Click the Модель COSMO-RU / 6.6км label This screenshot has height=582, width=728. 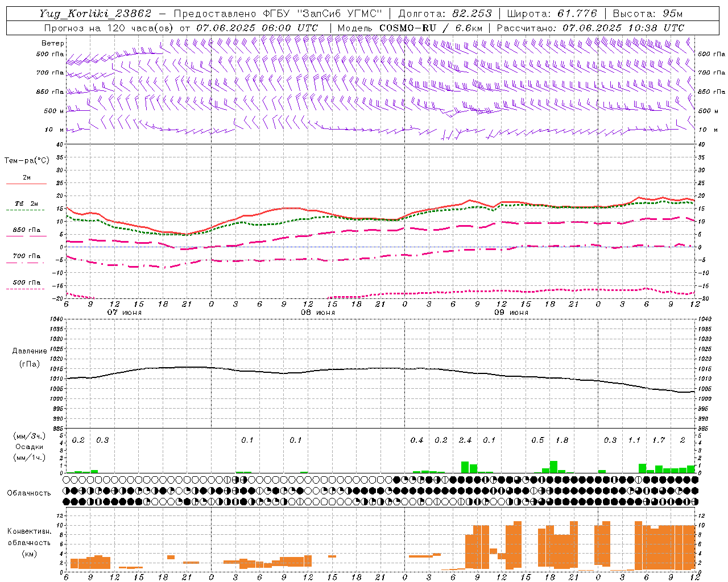click(409, 28)
